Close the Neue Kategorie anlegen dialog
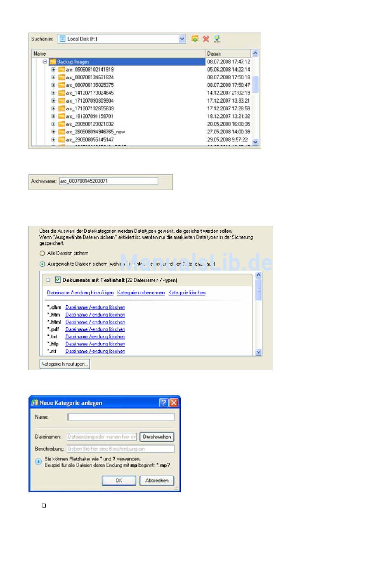 pos(174,403)
